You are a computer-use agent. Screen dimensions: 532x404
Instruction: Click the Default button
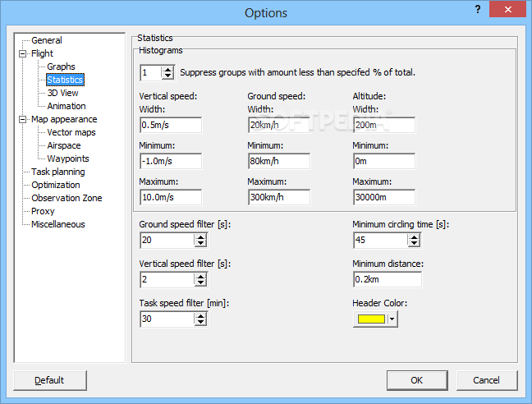click(50, 380)
